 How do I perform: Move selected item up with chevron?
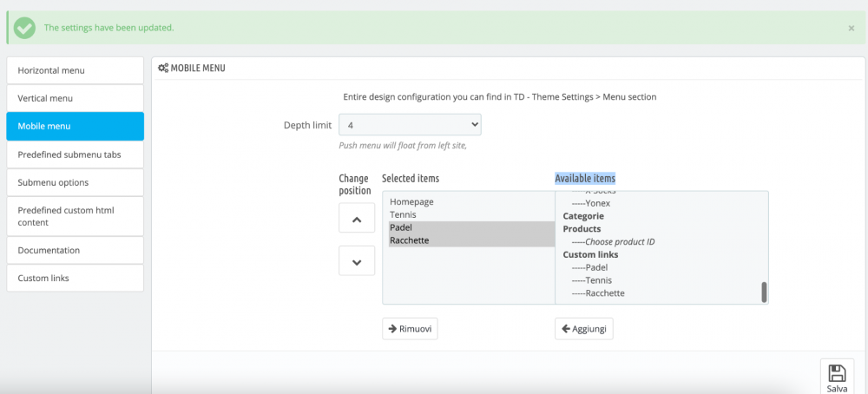coord(356,220)
